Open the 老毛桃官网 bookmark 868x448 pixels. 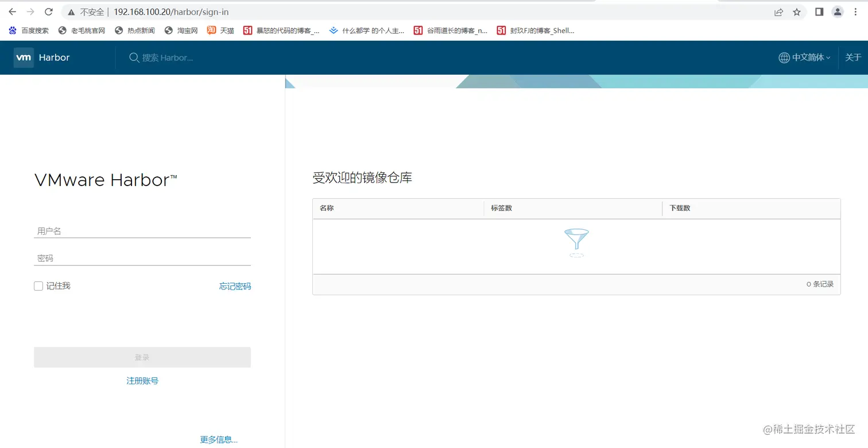(82, 30)
